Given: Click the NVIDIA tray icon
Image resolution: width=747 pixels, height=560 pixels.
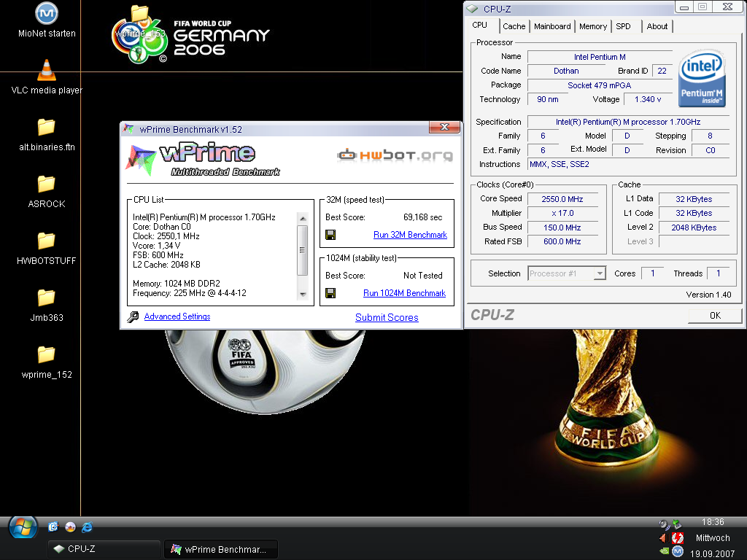Looking at the screenshot, I should pos(664,551).
